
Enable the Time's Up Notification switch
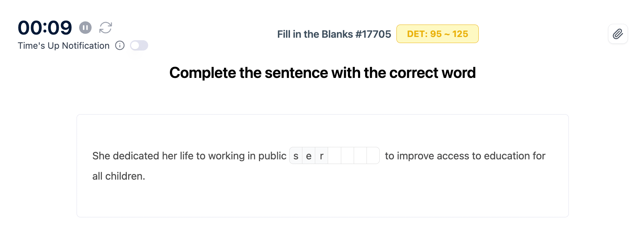coord(139,46)
